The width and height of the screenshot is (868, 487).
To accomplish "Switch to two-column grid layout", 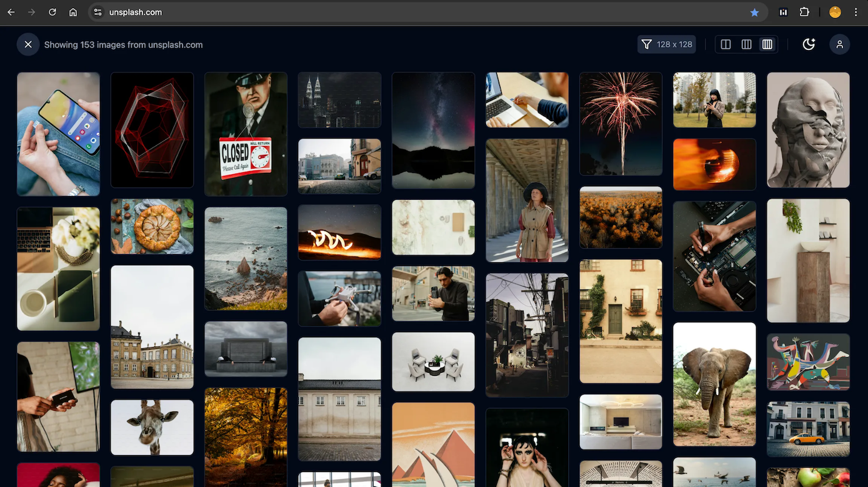I will click(726, 44).
